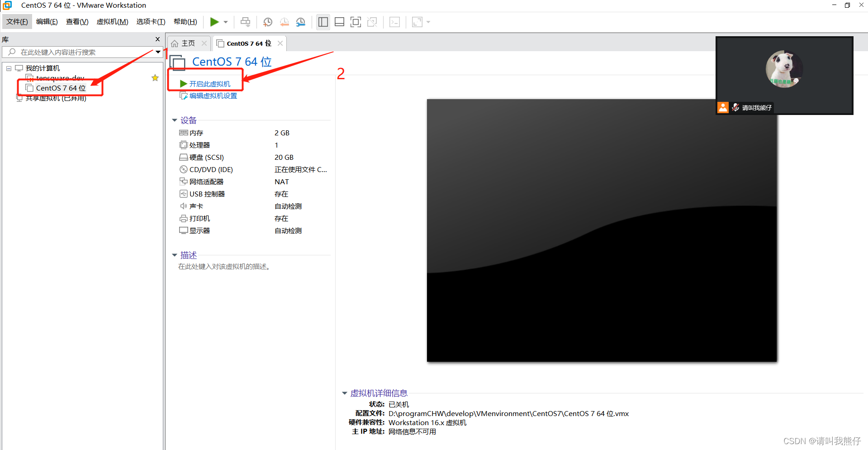Open the CD/DVD (IDE) device settings
Viewport: 868px width, 450px height.
[x=211, y=169]
